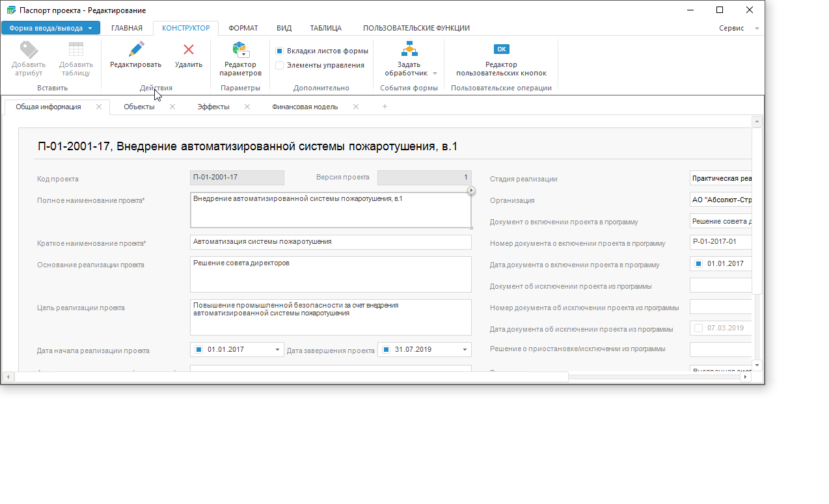This screenshot has height=504, width=829.
Task: Toggle the Дата начала реализации проекта checkbox
Action: pos(199,350)
